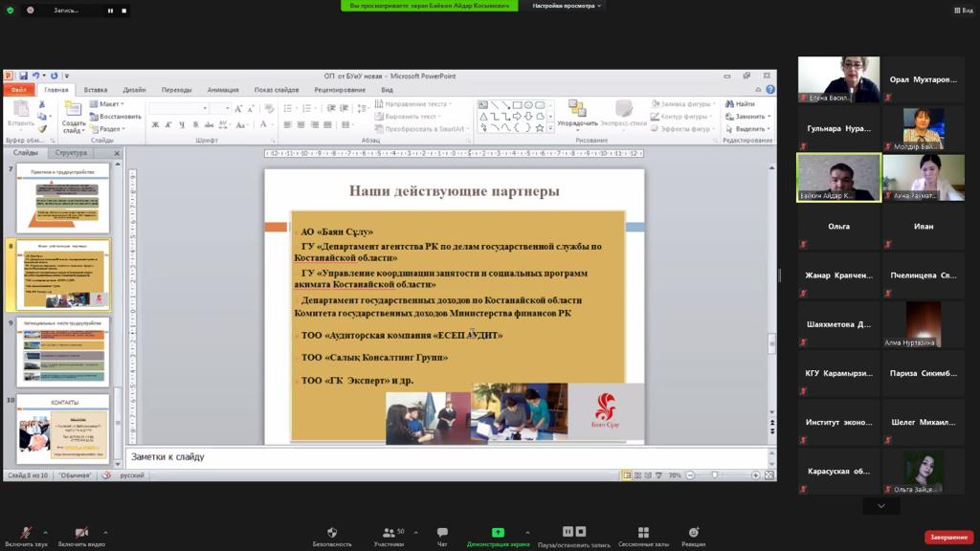Image resolution: width=980 pixels, height=551 pixels.
Task: Click the stop square in Zoom recording indicator
Action: 123,11
